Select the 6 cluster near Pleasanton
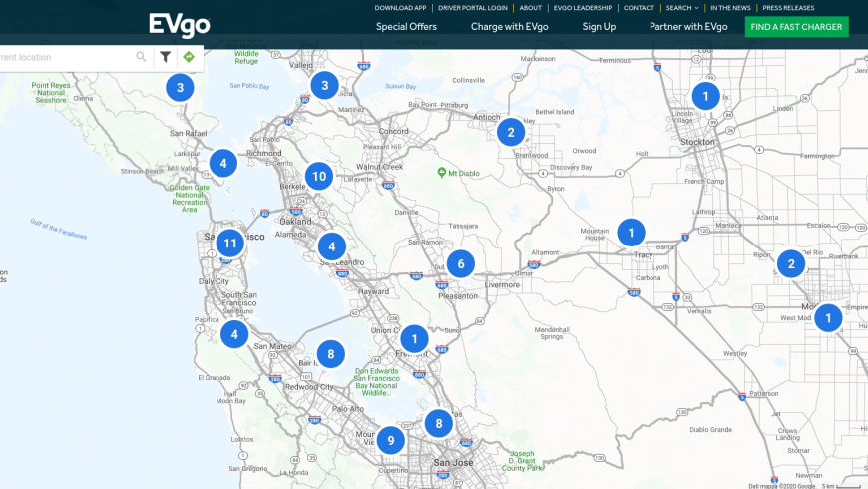Viewport: 868px width, 489px height. 461,264
